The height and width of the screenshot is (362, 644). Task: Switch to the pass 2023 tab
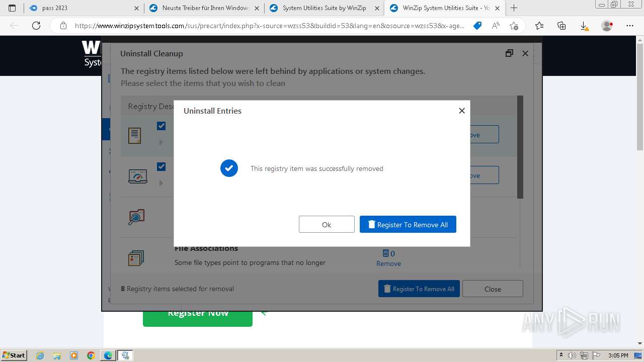coord(84,8)
